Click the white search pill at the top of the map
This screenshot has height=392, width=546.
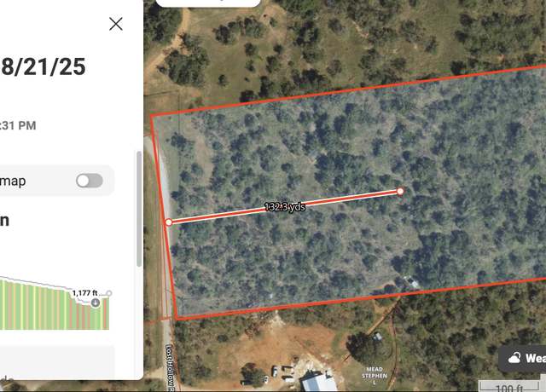[x=208, y=3]
